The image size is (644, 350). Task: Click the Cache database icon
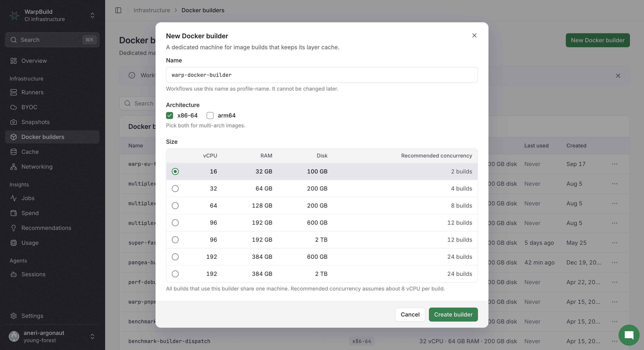pos(14,152)
